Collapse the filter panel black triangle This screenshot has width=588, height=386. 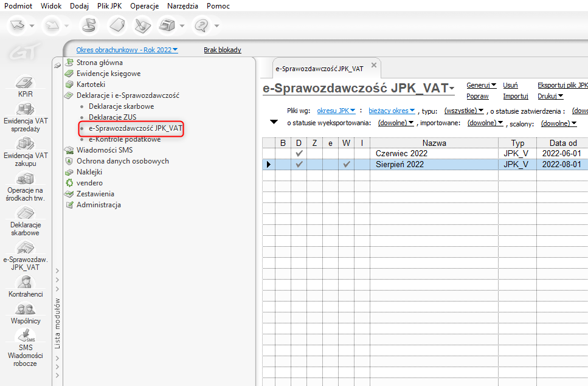(x=274, y=122)
